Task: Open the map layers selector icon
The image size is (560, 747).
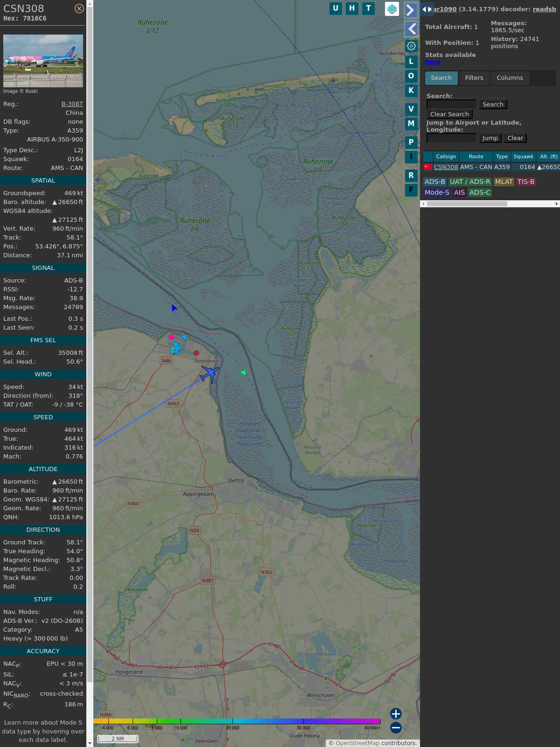Action: 392,8
